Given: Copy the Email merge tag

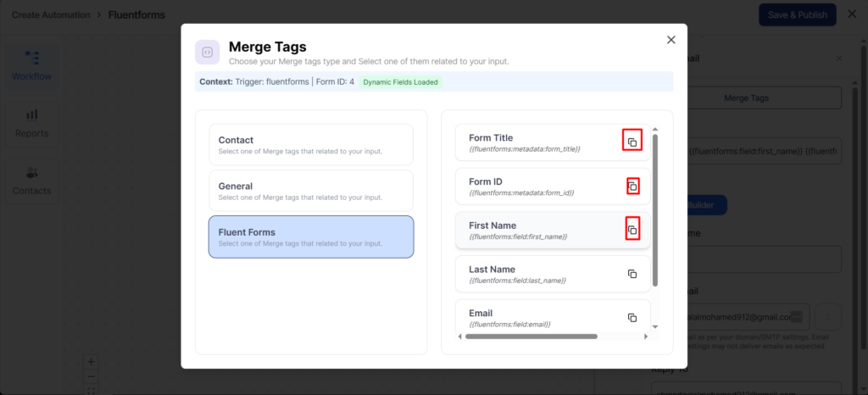Looking at the screenshot, I should click(x=632, y=318).
